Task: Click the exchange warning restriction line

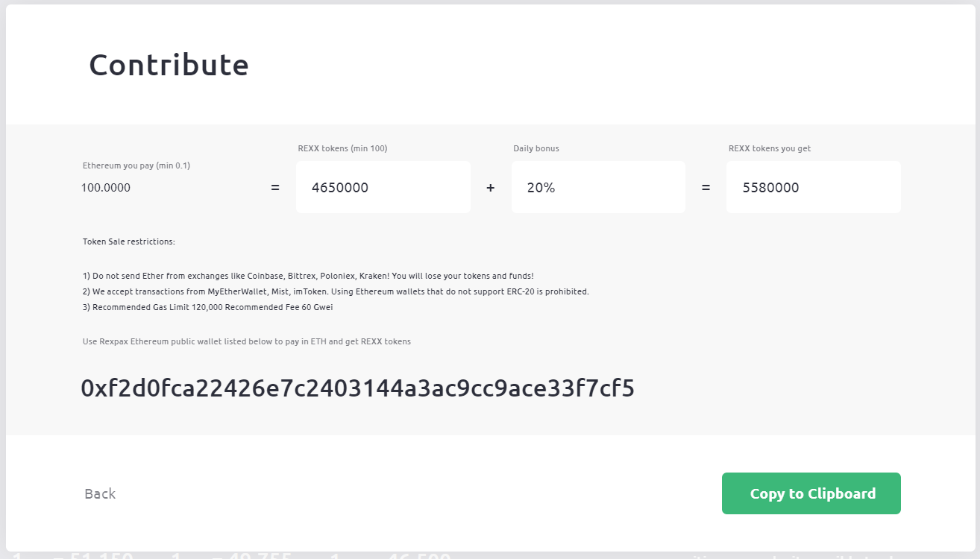Action: click(308, 276)
